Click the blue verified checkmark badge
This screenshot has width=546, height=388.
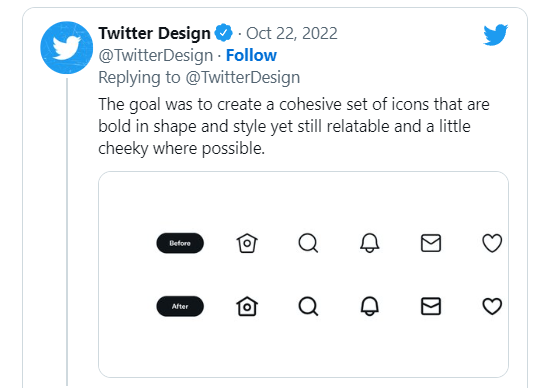tap(224, 33)
